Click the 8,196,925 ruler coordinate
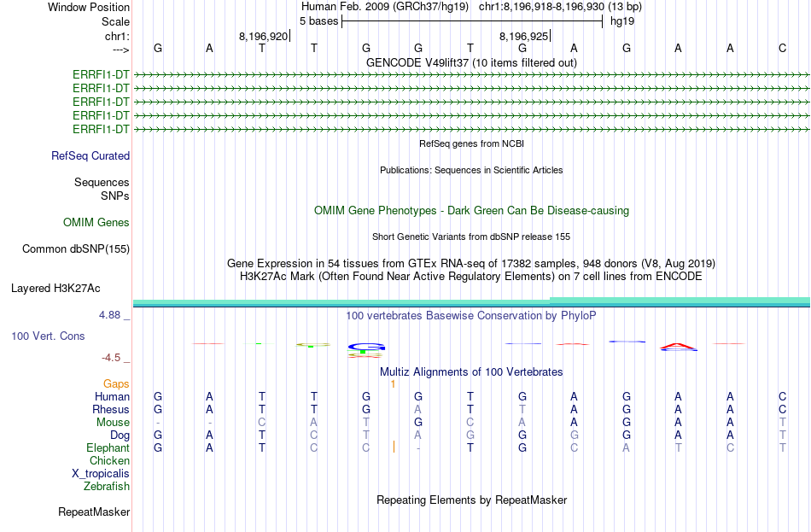The image size is (811, 532). pyautogui.click(x=523, y=36)
